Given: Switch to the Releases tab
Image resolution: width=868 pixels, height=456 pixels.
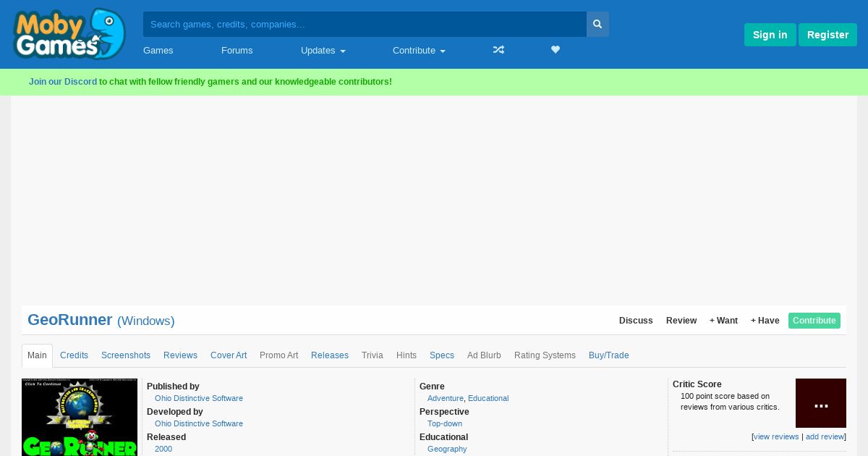Looking at the screenshot, I should pos(330,355).
